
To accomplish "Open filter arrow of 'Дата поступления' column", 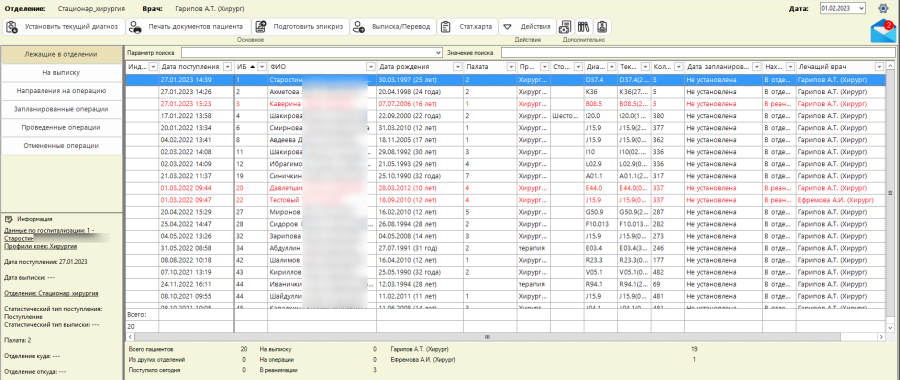I will click(228, 67).
